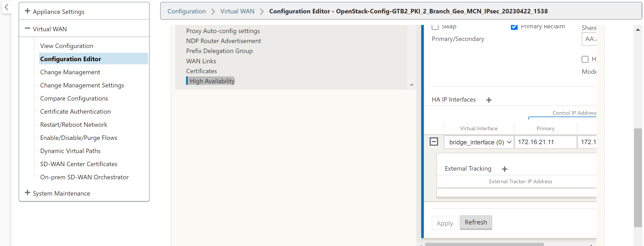Viewport: 644px width, 246px height.
Task: Click the vertical page scrollbar thumb
Action: tap(638, 177)
